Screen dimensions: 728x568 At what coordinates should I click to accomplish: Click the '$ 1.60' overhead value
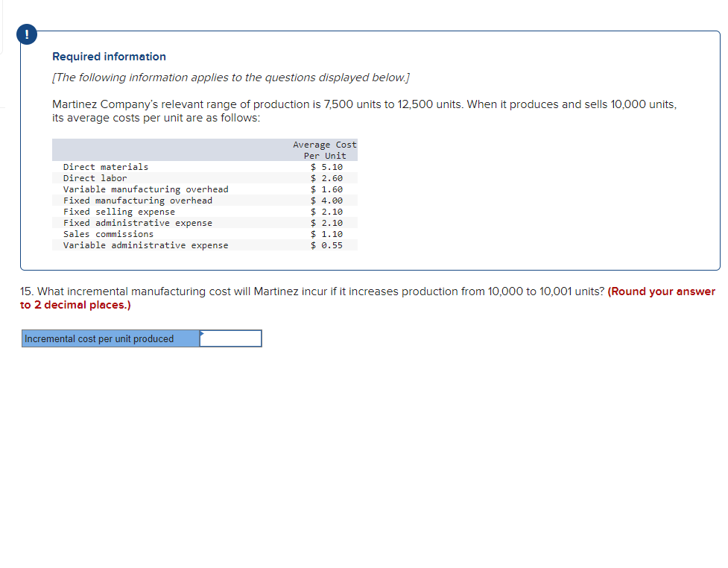[x=327, y=189]
